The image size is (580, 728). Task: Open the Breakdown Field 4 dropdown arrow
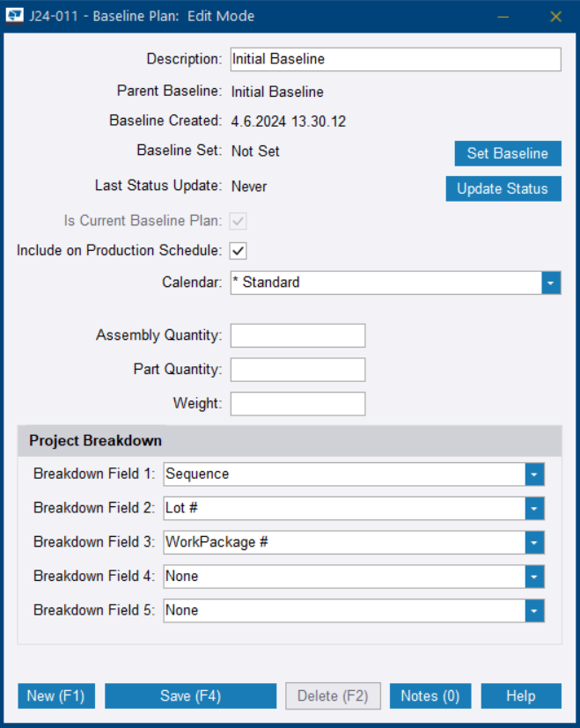(x=534, y=577)
